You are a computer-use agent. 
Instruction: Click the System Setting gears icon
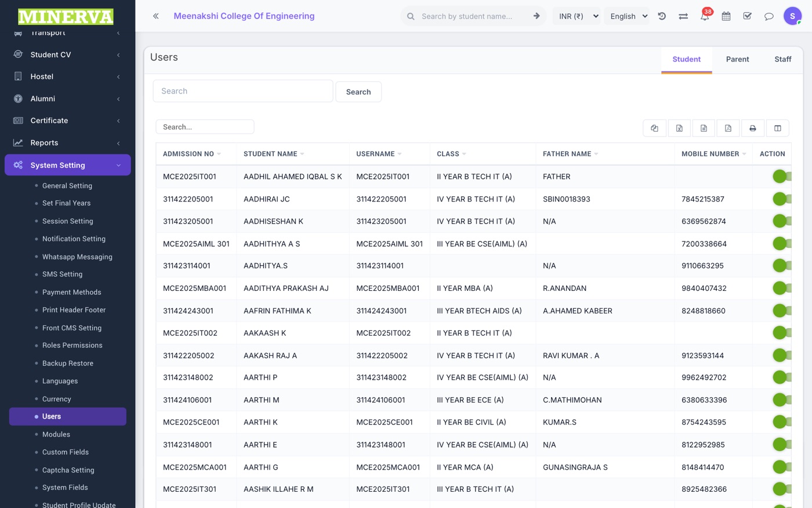point(18,165)
